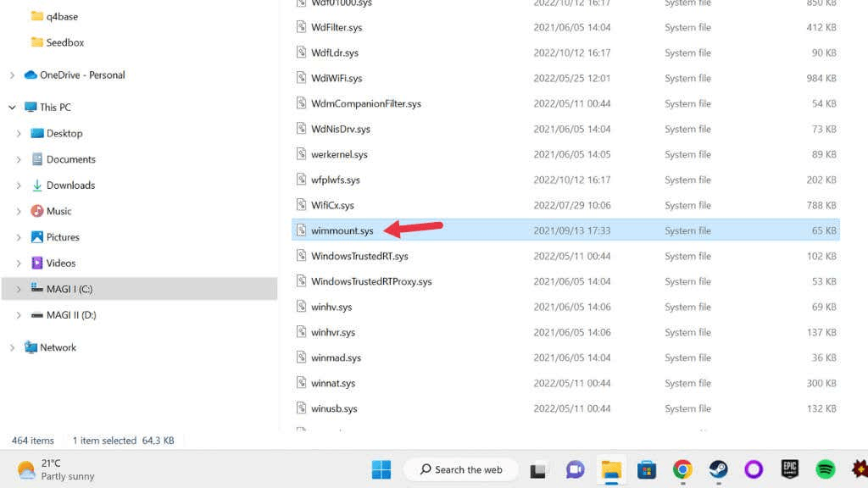868x488 pixels.
Task: Collapse the This PC node
Action: pyautogui.click(x=12, y=108)
